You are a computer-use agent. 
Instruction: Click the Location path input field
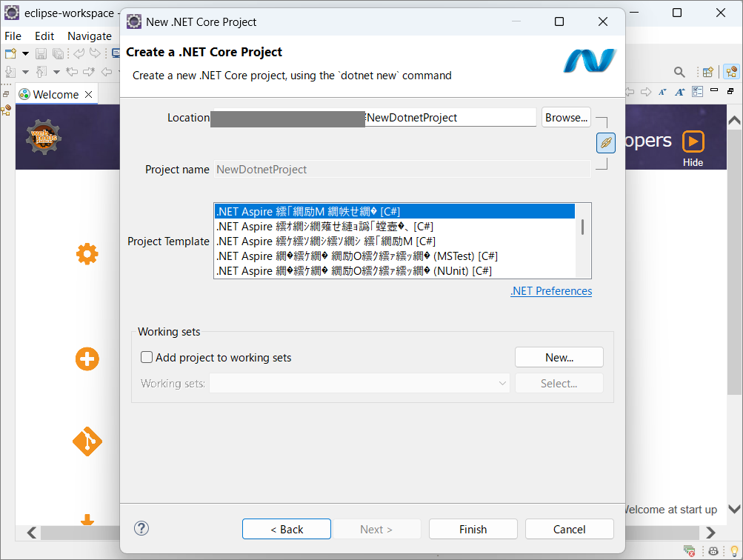375,118
